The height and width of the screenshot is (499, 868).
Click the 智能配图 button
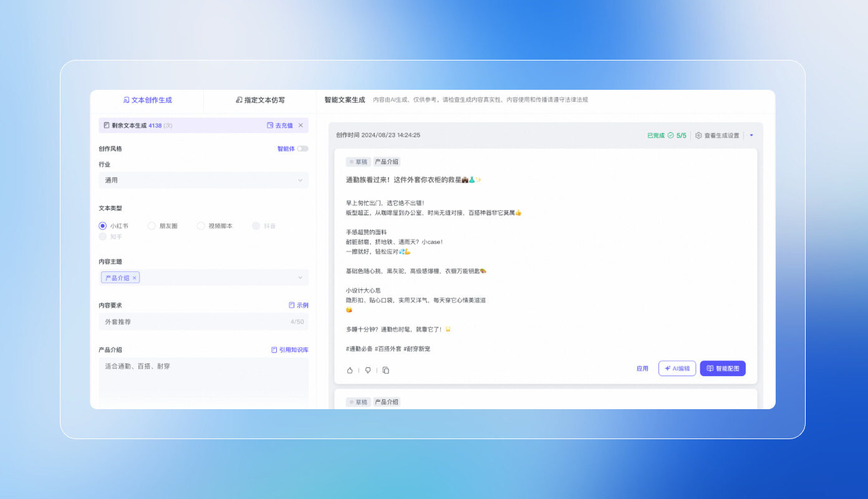click(x=723, y=369)
